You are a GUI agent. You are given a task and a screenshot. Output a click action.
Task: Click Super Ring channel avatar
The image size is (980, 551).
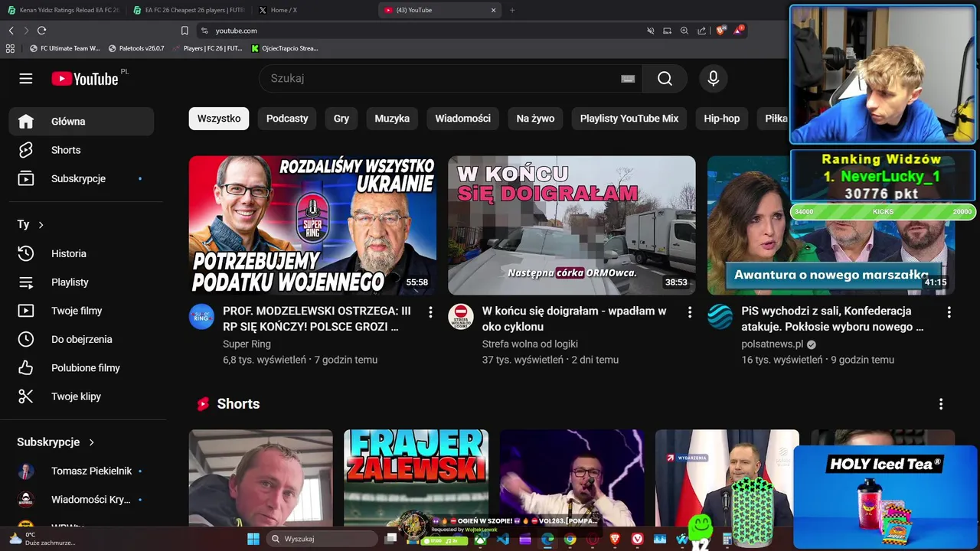pos(202,317)
